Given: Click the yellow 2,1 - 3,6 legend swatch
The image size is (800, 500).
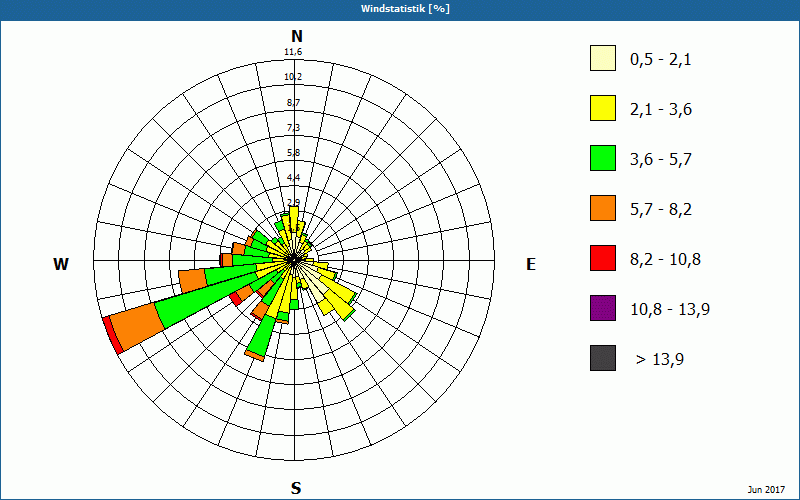Looking at the screenshot, I should point(603,108).
